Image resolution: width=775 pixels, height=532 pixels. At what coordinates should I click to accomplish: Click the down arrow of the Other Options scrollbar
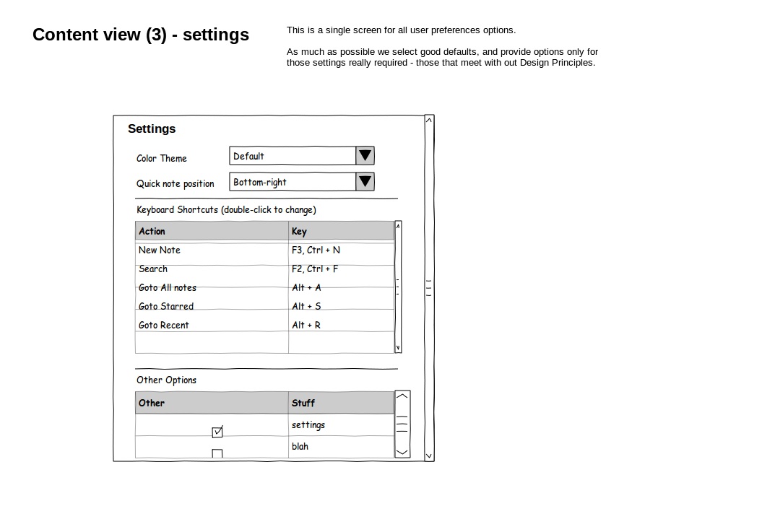(402, 452)
